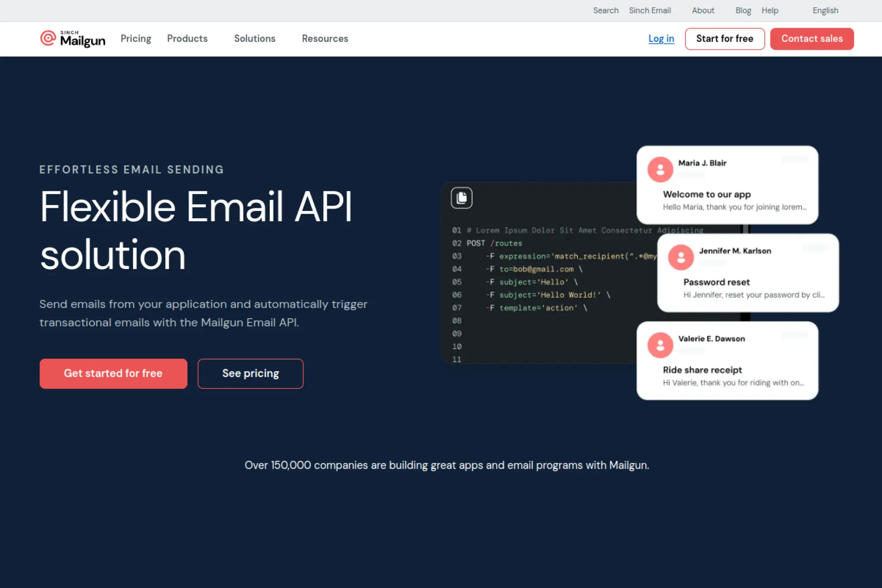Copy the code snippet via clipboard icon
The width and height of the screenshot is (882, 588).
pyautogui.click(x=461, y=198)
